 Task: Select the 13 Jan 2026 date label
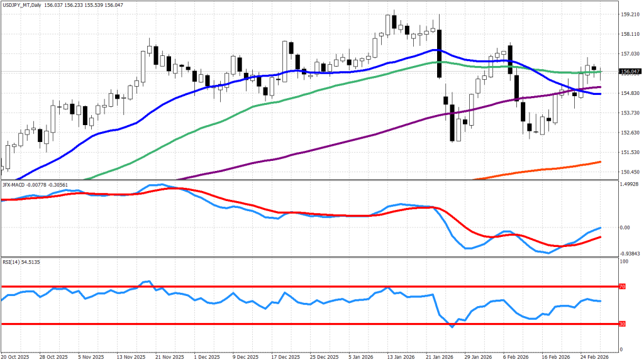pyautogui.click(x=400, y=356)
